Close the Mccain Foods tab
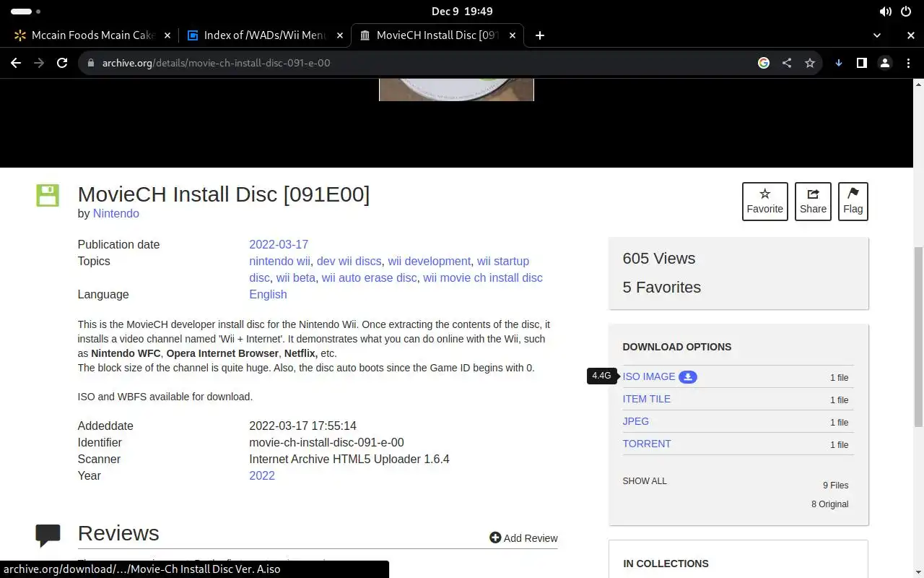The image size is (924, 578). tap(167, 35)
